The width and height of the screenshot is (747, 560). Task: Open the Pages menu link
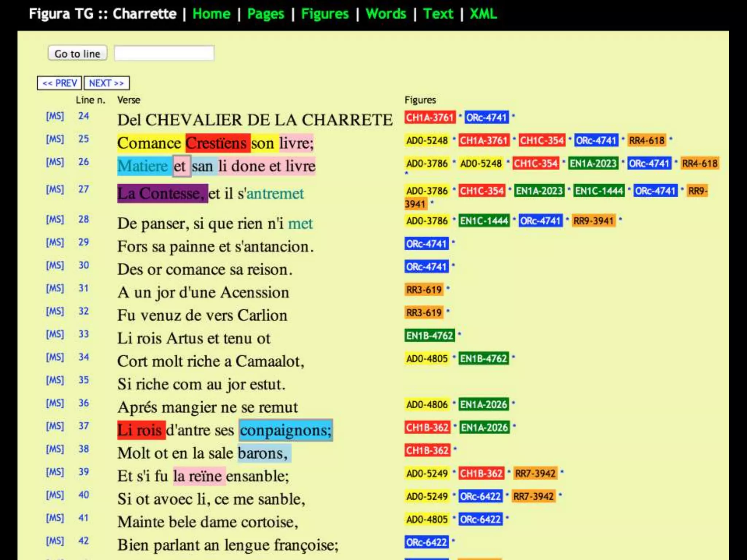coord(265,14)
